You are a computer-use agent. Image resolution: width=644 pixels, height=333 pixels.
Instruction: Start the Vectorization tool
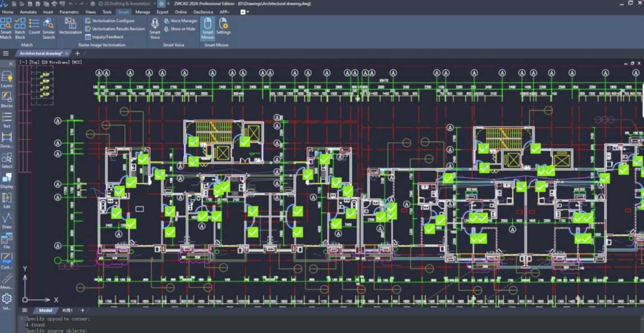70,26
